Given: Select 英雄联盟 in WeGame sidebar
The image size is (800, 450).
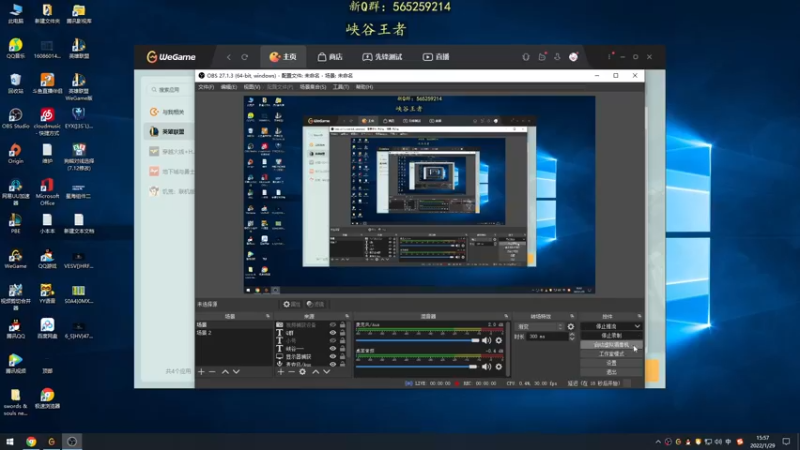Looking at the screenshot, I should [x=168, y=132].
